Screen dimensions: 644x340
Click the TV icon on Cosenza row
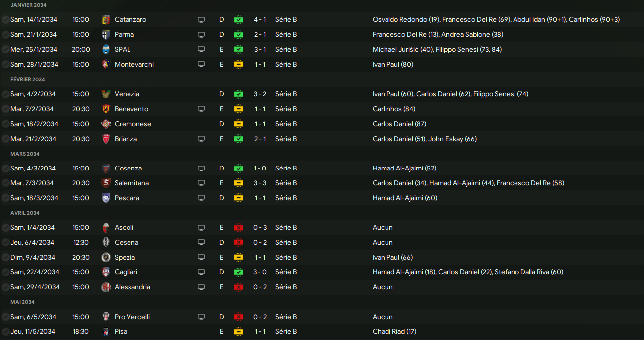(x=201, y=169)
